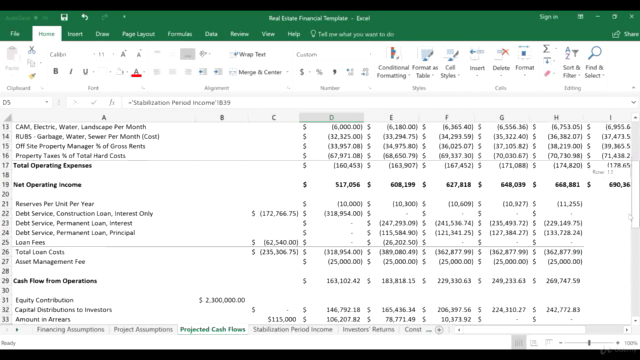The width and height of the screenshot is (640, 360).
Task: Open font color dropdown arrow
Action: tap(144, 72)
